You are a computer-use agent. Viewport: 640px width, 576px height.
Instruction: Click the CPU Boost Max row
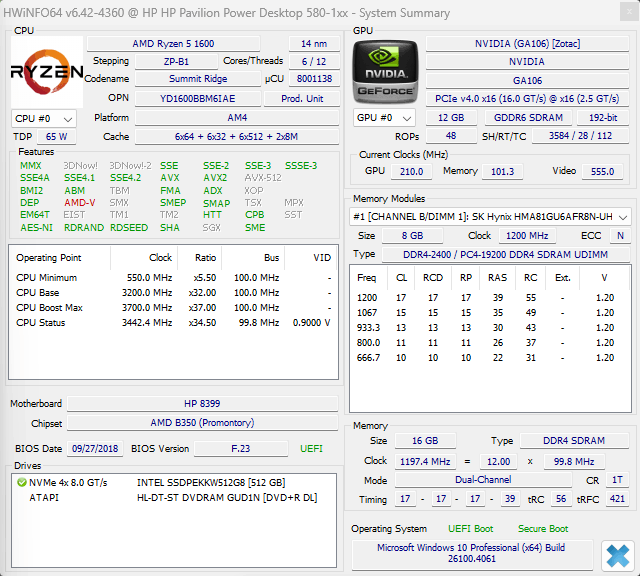click(x=173, y=308)
